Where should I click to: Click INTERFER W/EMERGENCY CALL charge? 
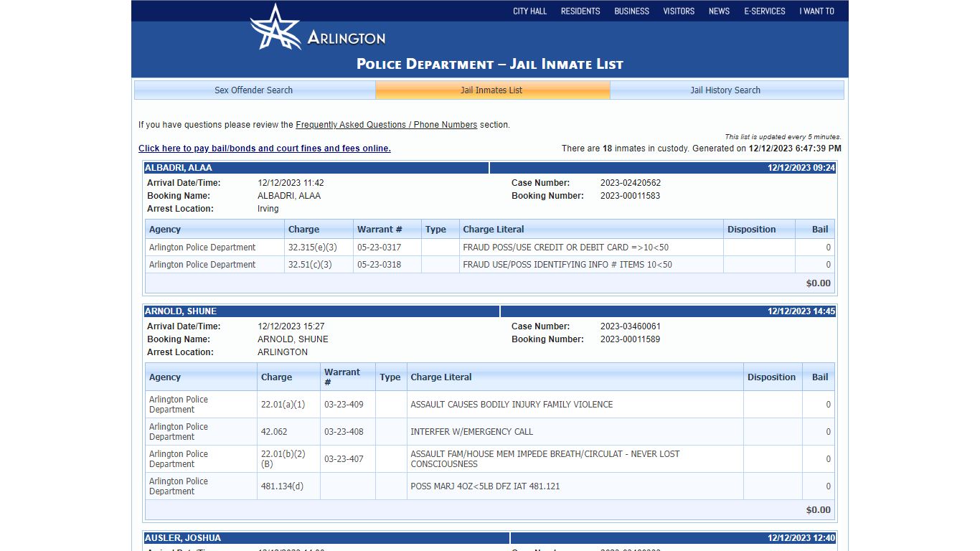coord(471,432)
